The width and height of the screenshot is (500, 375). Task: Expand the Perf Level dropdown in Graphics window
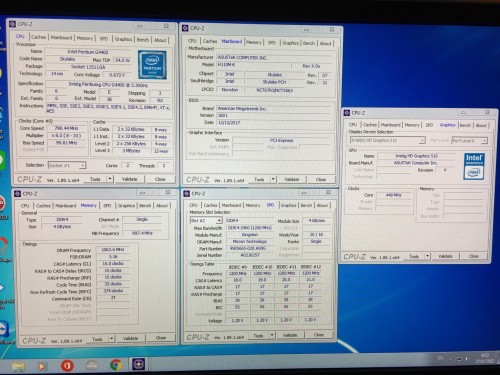[469, 140]
